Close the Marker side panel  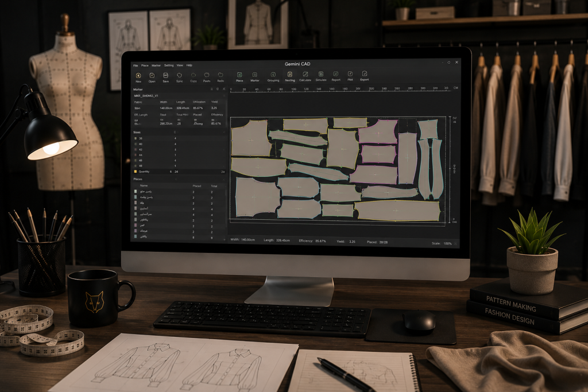tap(224, 89)
